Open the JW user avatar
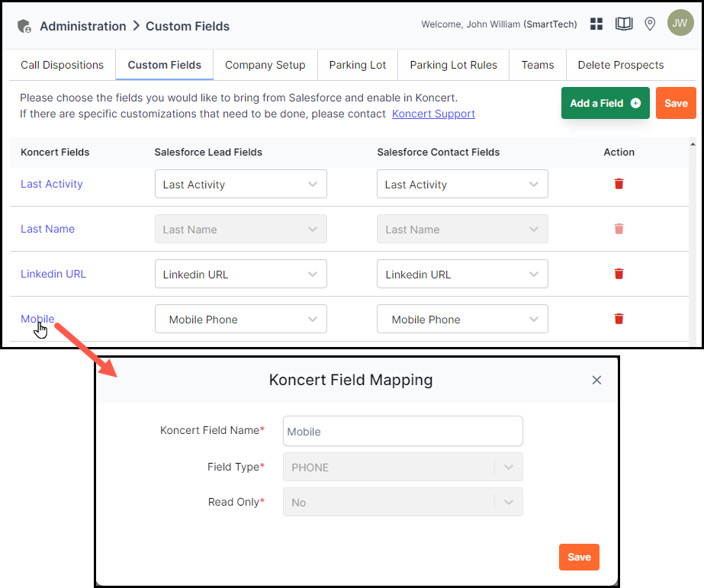 click(680, 22)
